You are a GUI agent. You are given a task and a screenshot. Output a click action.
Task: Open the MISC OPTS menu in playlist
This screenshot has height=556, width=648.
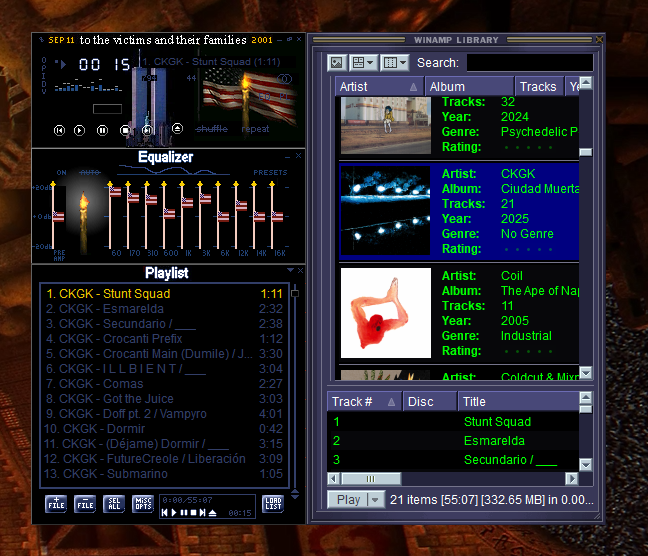143,504
